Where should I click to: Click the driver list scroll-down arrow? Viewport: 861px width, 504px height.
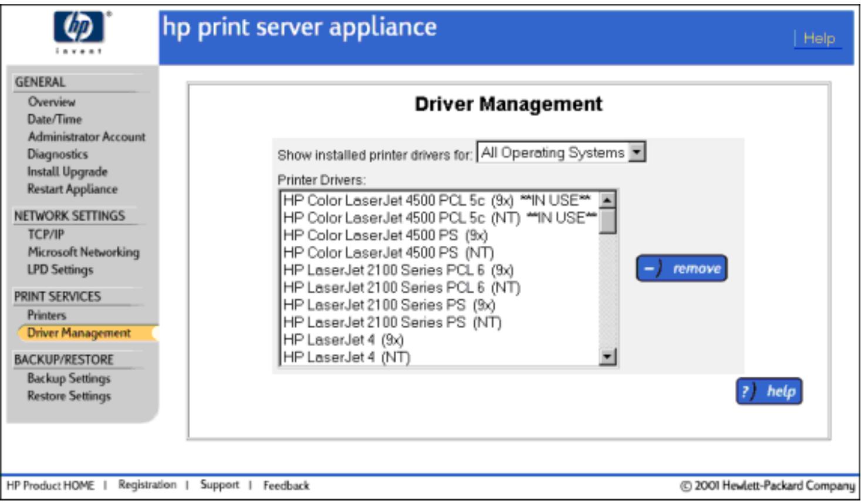607,356
